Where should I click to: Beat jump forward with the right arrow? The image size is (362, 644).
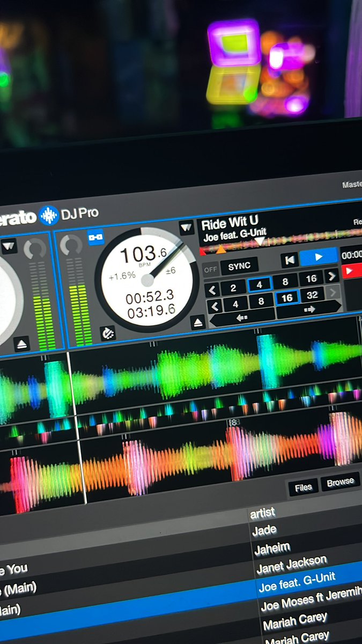tap(309, 310)
